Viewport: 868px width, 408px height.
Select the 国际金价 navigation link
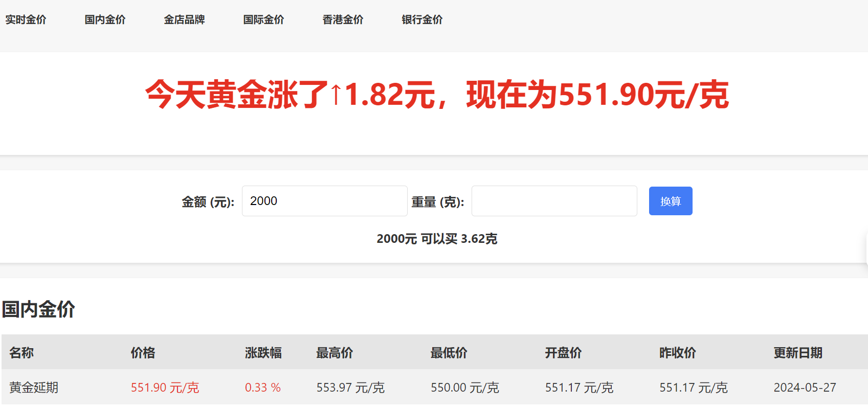[x=263, y=20]
